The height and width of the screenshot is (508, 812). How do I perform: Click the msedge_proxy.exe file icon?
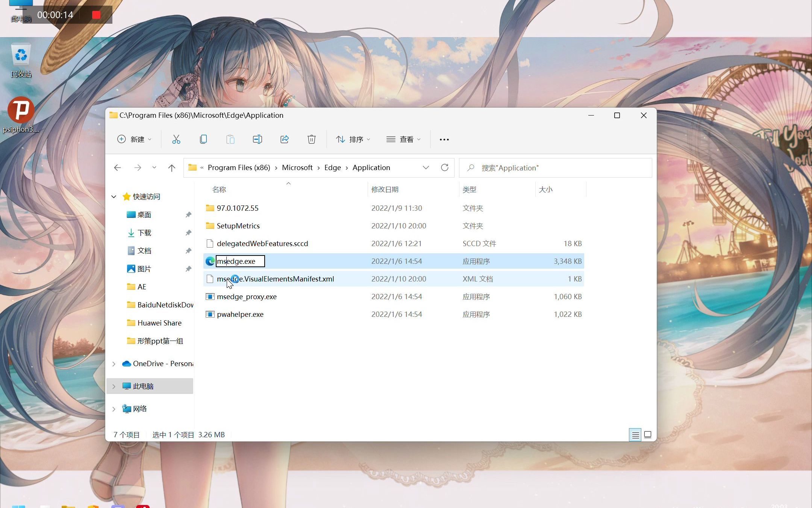[x=210, y=297]
